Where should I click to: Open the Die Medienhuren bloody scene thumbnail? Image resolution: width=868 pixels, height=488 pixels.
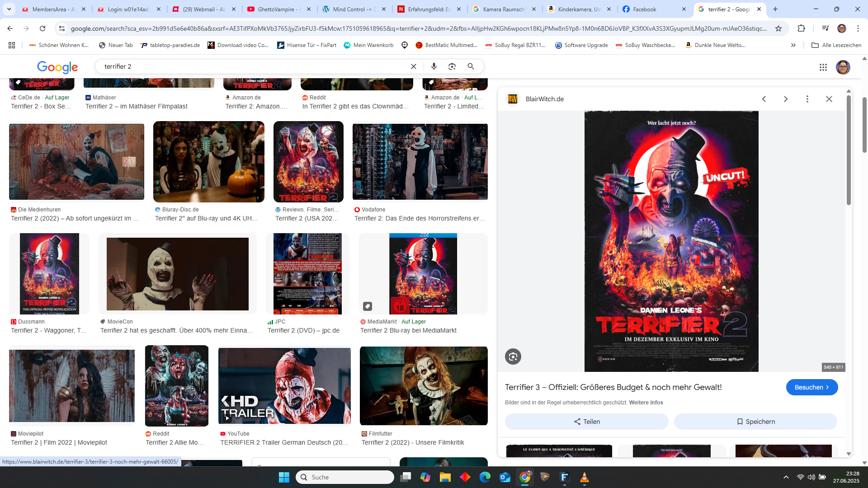76,162
